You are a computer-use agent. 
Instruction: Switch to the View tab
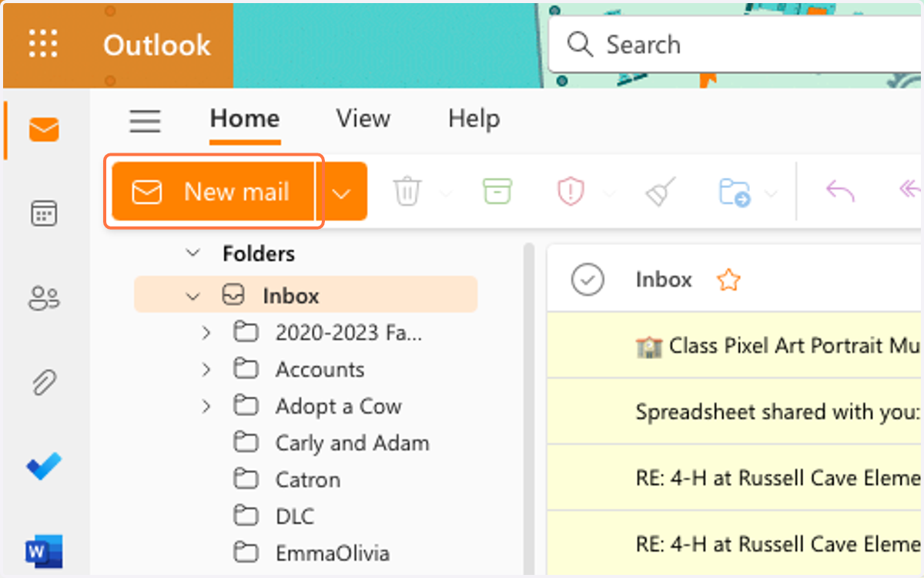[363, 119]
